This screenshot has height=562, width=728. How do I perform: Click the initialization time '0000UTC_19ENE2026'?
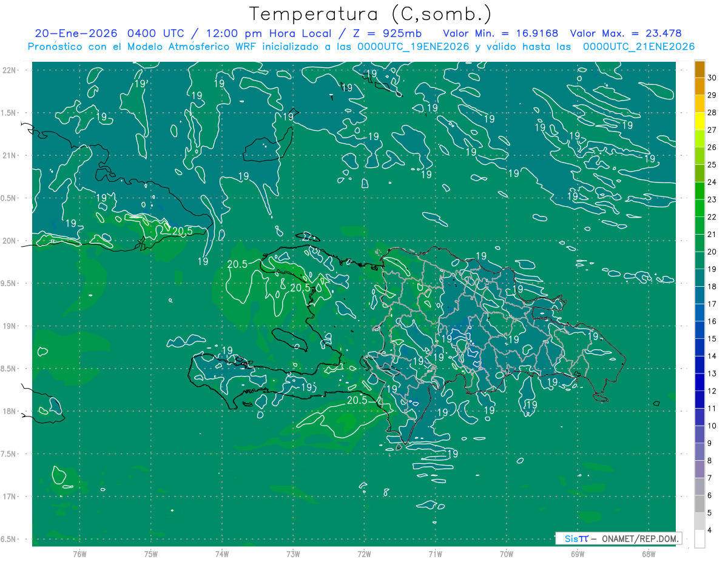[x=413, y=47]
